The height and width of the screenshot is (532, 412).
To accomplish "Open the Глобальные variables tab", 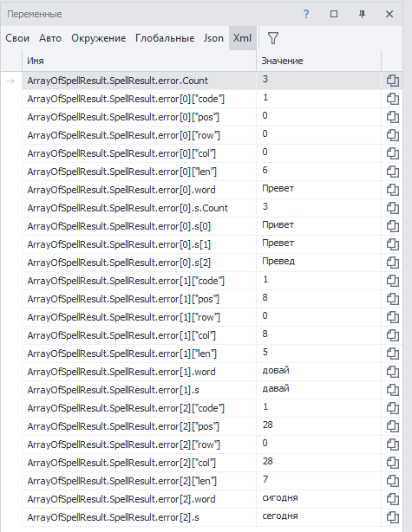I will pyautogui.click(x=165, y=38).
